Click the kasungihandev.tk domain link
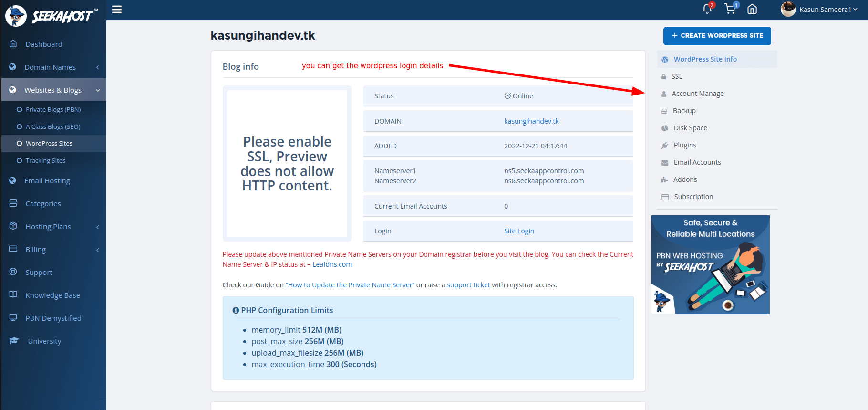Viewport: 868px width, 410px height. (x=531, y=121)
